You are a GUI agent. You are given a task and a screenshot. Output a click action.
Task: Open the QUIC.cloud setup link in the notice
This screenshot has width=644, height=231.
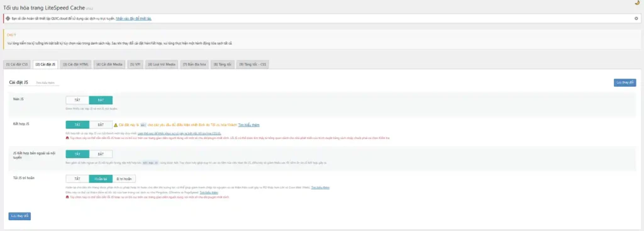[133, 18]
